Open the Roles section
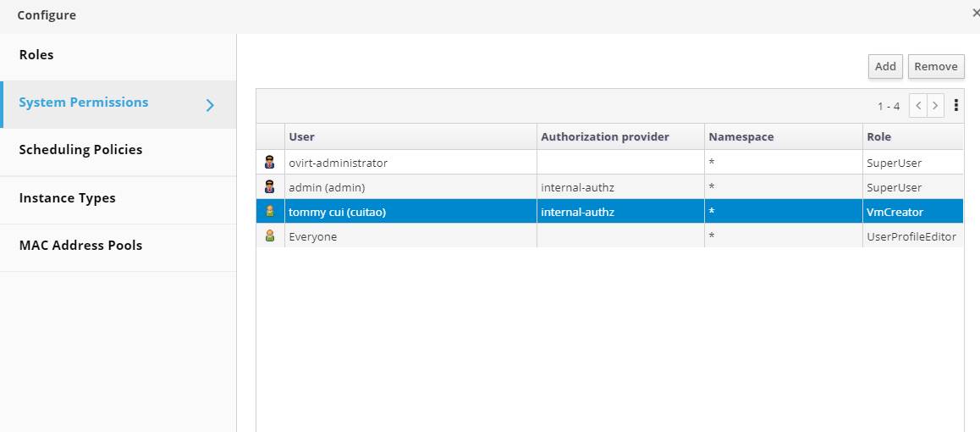This screenshot has width=980, height=432. [x=36, y=55]
